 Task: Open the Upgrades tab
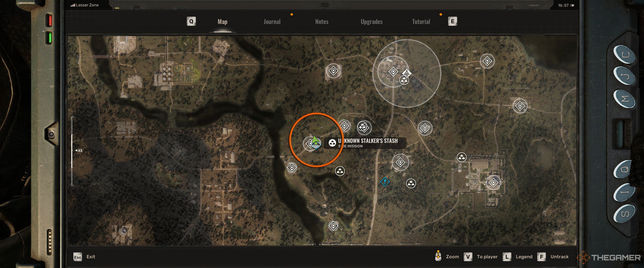click(371, 21)
